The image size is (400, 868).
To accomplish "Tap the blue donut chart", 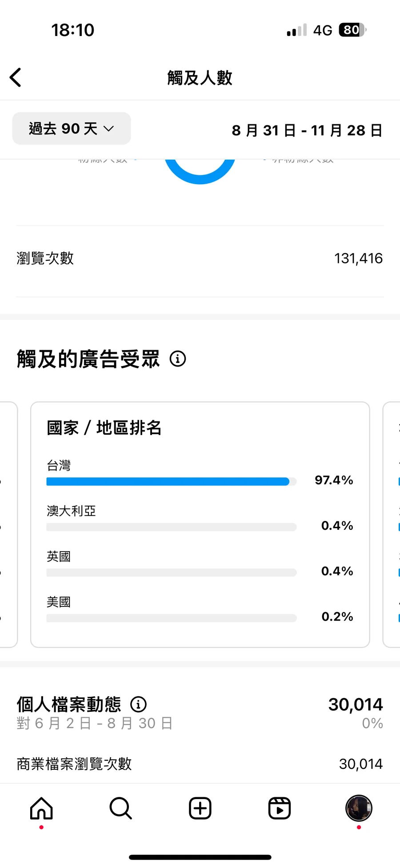I will click(200, 171).
